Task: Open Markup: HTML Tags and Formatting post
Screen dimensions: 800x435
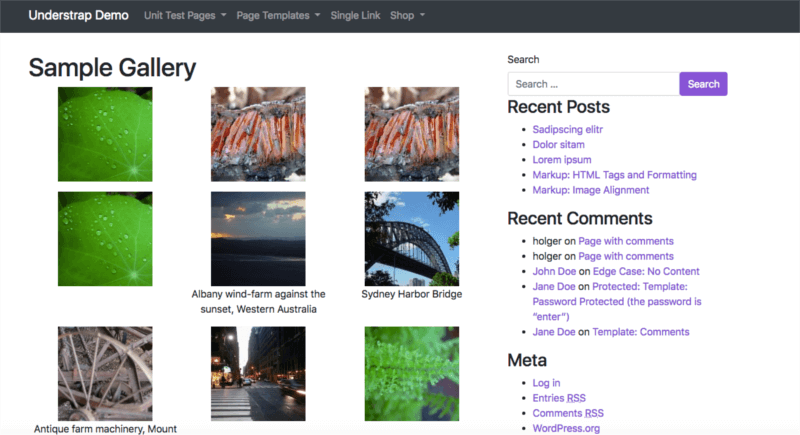Action: pos(614,175)
